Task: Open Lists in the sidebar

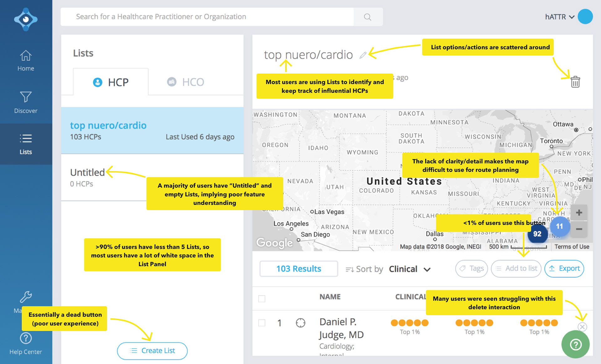Action: [26, 144]
